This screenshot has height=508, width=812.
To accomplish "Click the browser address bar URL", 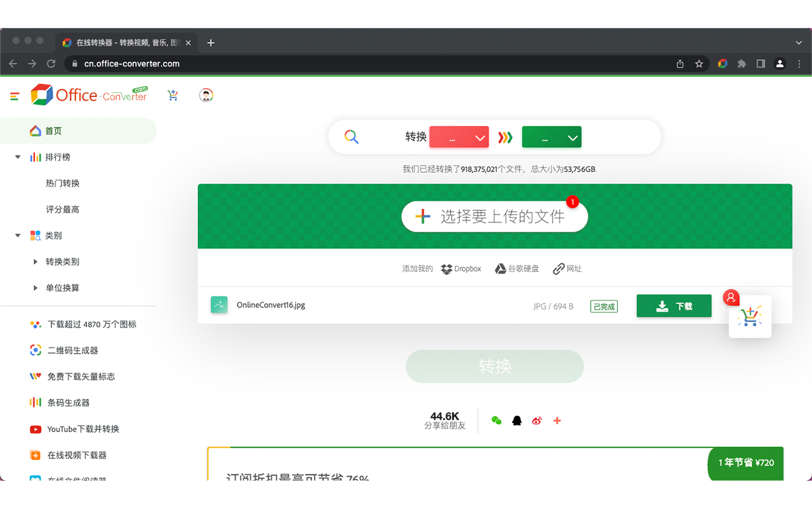I will pyautogui.click(x=132, y=63).
